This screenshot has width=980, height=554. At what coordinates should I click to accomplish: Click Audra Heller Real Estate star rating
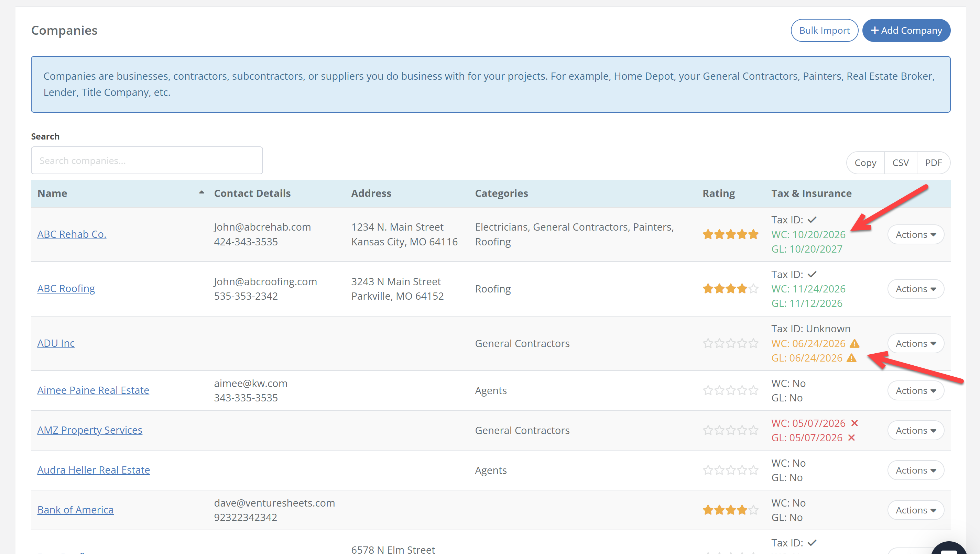point(730,470)
